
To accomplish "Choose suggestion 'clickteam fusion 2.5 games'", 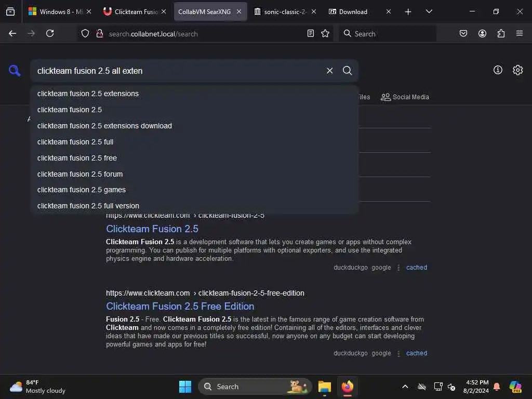I will point(194,190).
